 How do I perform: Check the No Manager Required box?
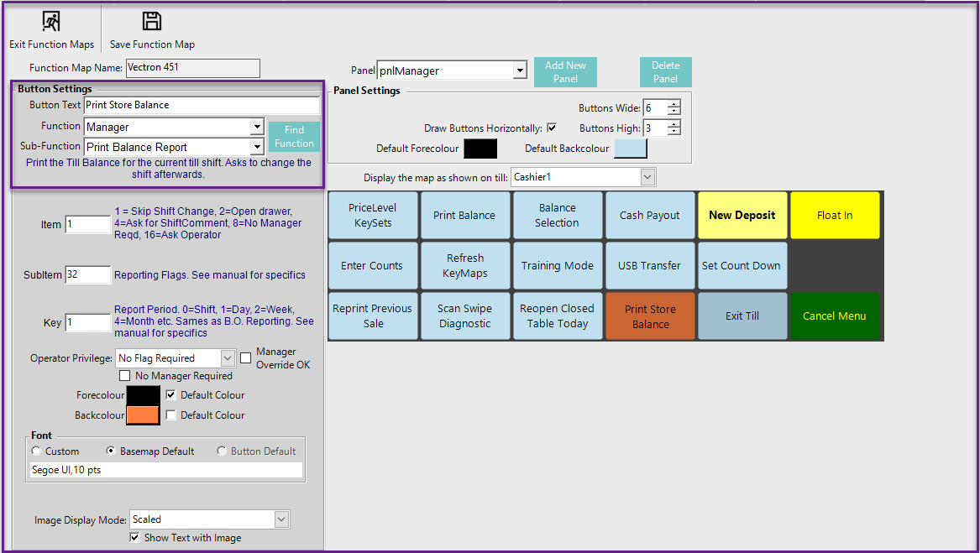(x=125, y=376)
